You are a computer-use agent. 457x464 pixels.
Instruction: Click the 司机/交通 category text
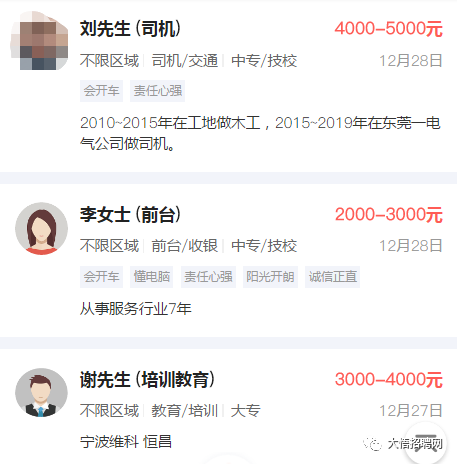click(185, 61)
